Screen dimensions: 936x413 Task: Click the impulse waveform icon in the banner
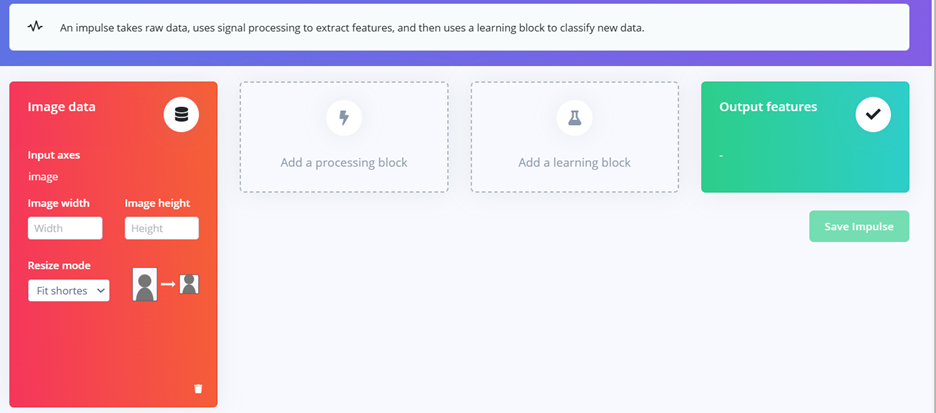coord(35,27)
